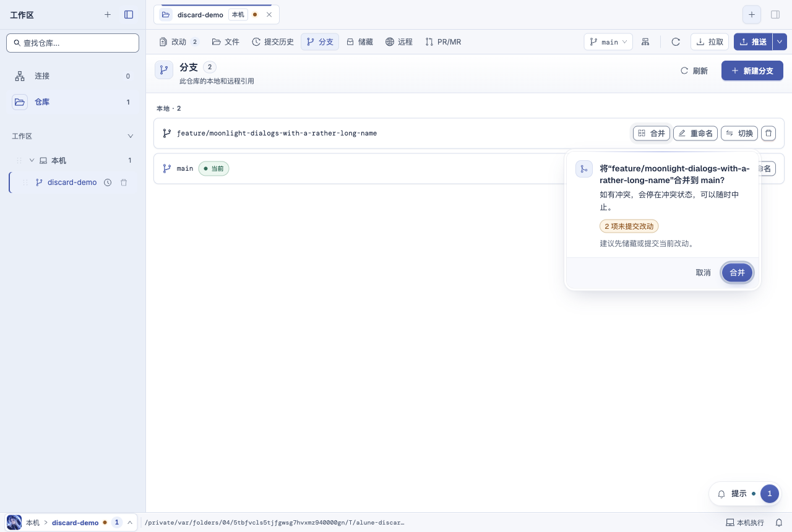792x532 pixels.
Task: Add a new workspace with plus icon
Action: pos(108,14)
